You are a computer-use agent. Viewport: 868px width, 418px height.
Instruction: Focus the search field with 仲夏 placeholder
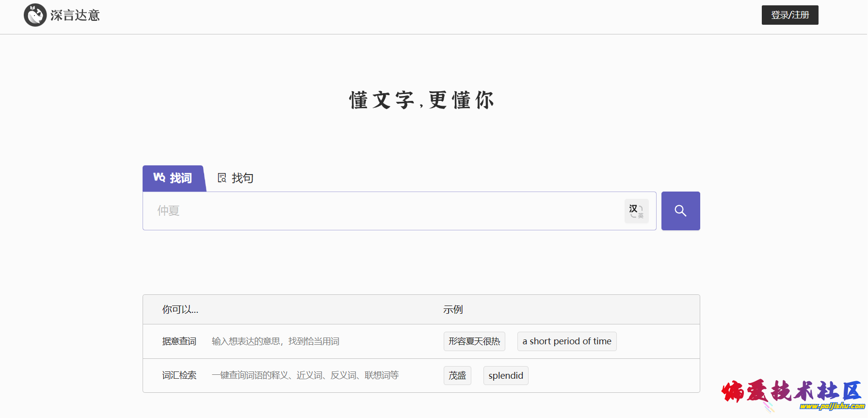point(383,211)
